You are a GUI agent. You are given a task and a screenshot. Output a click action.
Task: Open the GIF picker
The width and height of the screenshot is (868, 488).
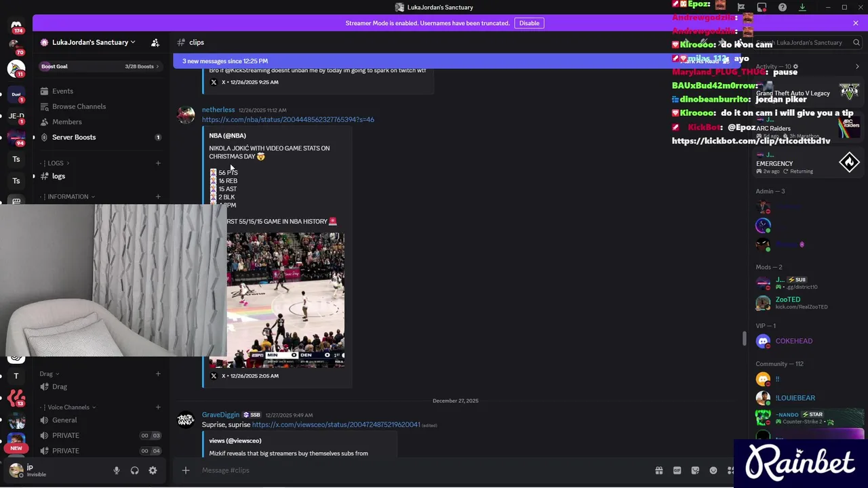click(x=677, y=470)
